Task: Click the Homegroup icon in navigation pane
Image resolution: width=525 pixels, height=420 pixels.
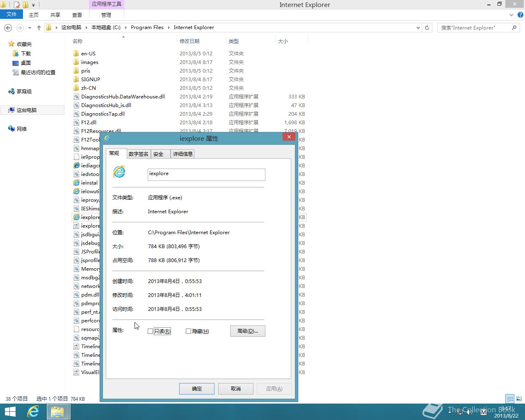Action: click(11, 91)
